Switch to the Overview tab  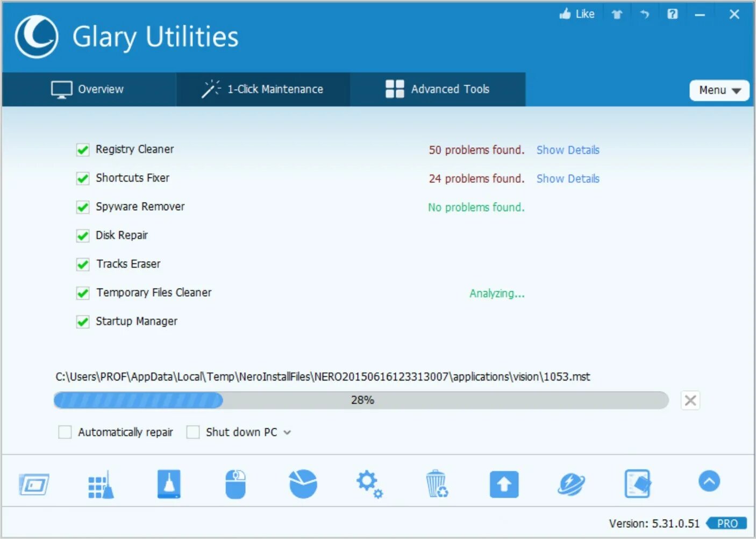pyautogui.click(x=89, y=89)
